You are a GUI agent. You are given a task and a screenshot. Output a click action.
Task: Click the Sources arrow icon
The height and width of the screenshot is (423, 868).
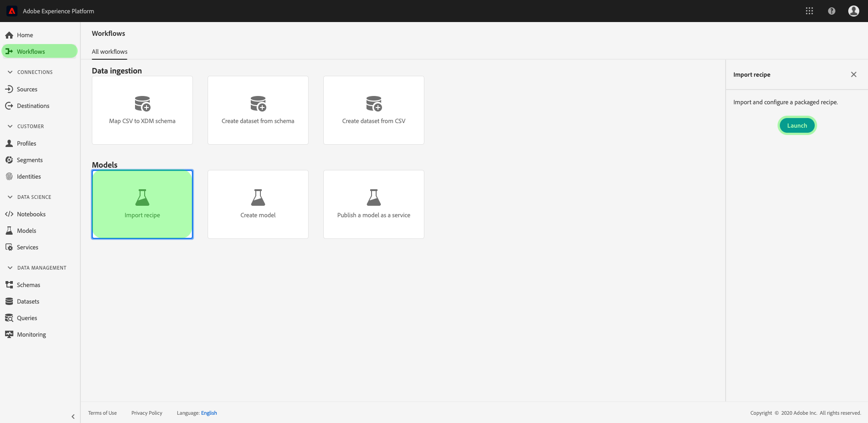[9, 89]
